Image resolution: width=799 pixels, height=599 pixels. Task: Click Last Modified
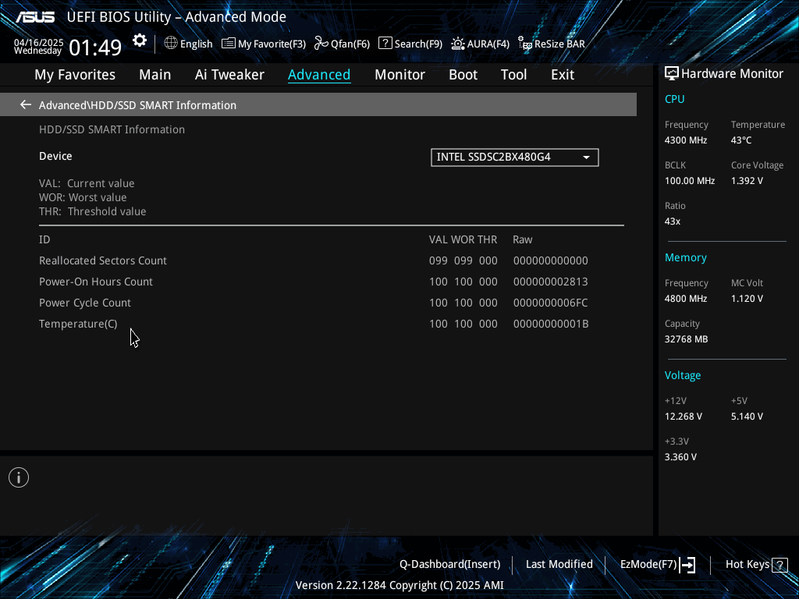[x=559, y=564]
